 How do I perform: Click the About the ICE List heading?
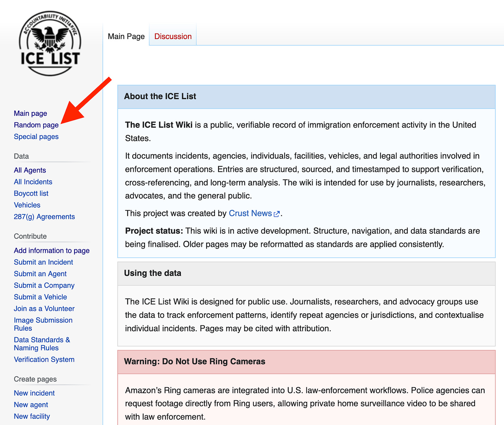(160, 96)
